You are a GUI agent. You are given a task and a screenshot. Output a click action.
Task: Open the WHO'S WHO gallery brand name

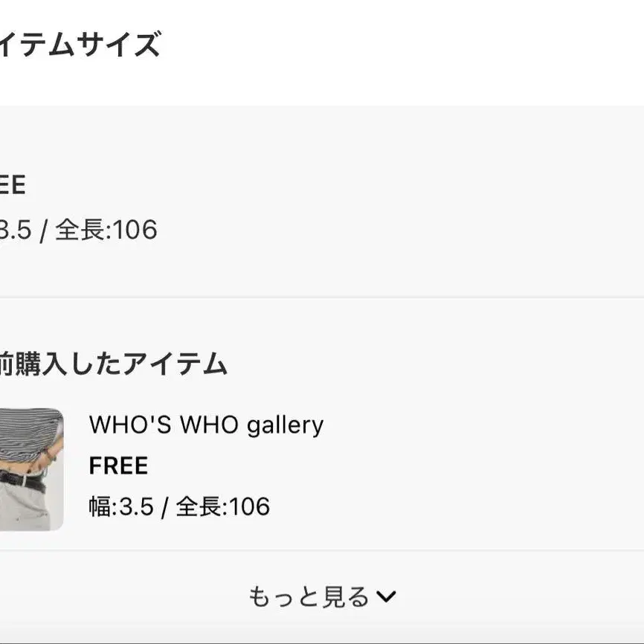206,425
